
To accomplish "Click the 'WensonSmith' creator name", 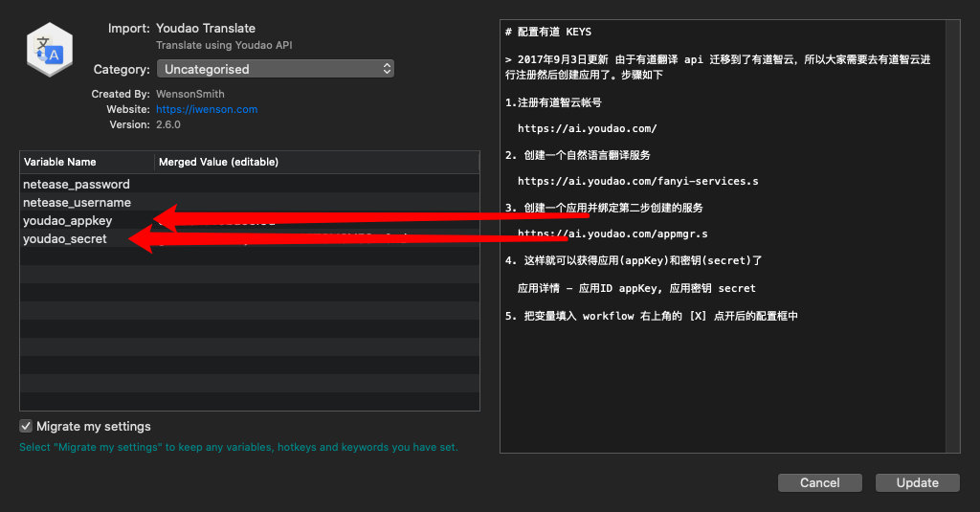I will coord(190,94).
